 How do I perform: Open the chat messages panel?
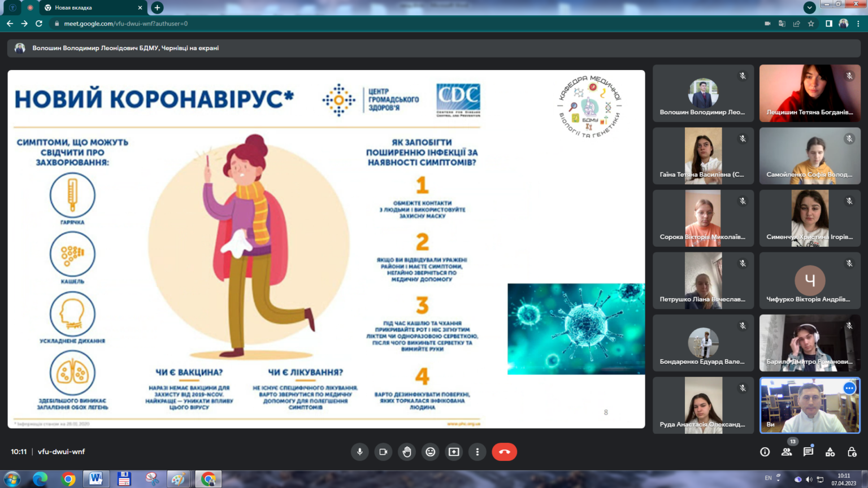808,452
